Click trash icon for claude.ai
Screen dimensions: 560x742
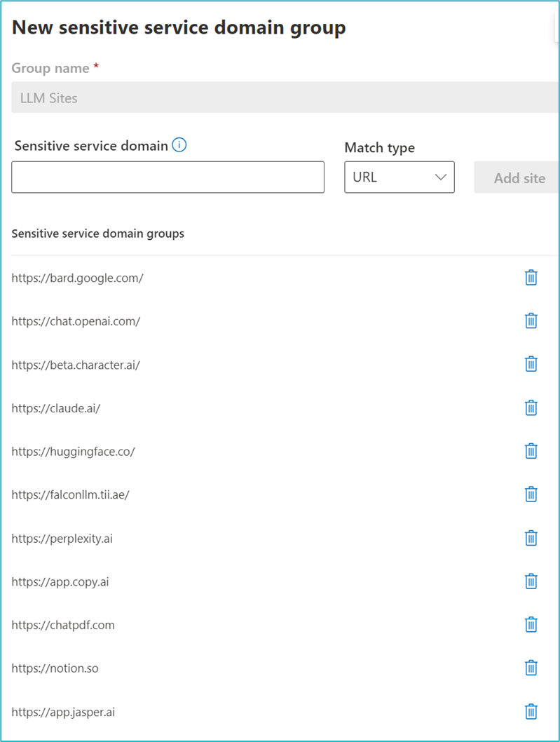coord(531,408)
